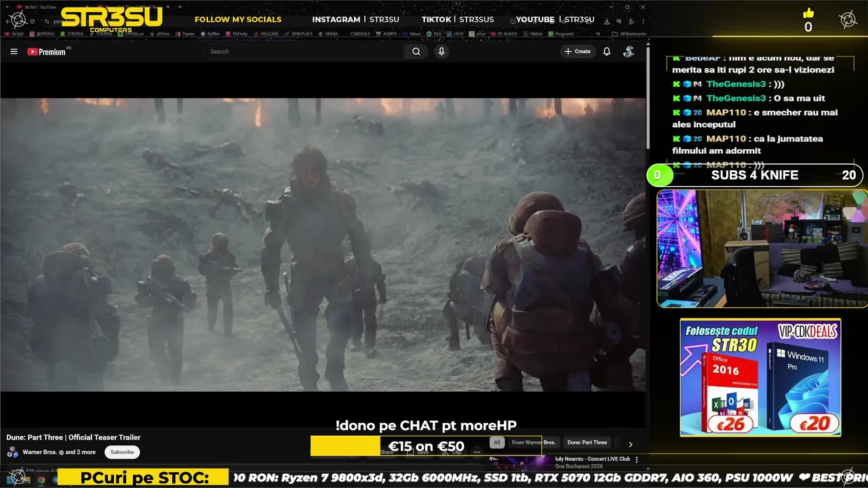
Task: Click the TIKTOK | STR3SUS header text
Action: pyautogui.click(x=458, y=20)
